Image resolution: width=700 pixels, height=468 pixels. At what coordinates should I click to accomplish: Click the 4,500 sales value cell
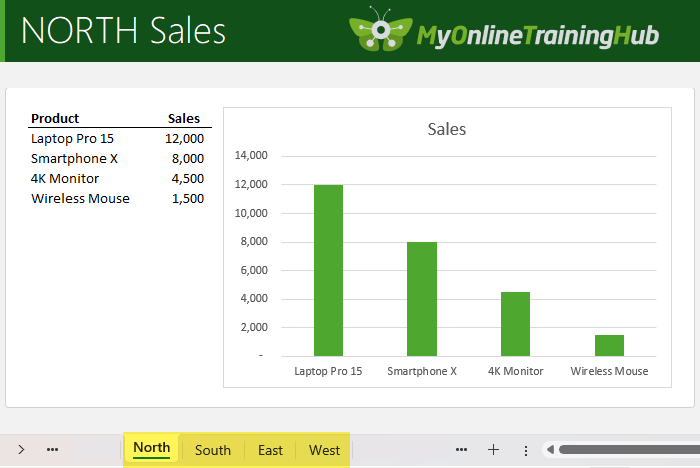point(188,179)
